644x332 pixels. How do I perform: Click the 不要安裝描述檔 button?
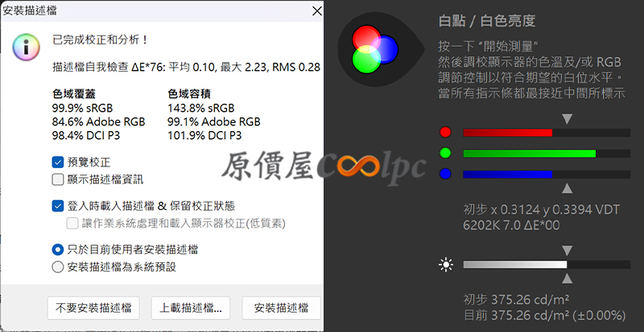coord(93,308)
